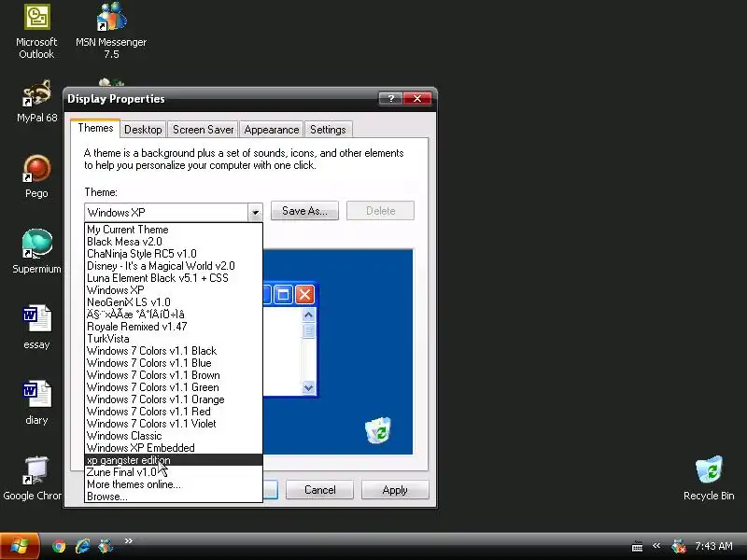Choose NeoGeniX LS v1.0 theme
This screenshot has width=747, height=560.
[x=174, y=302]
